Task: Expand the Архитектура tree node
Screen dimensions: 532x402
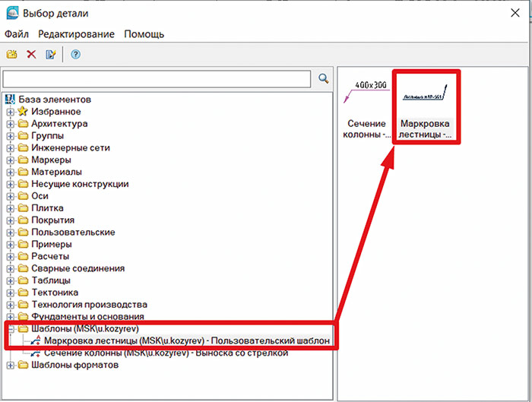Action: (10, 124)
